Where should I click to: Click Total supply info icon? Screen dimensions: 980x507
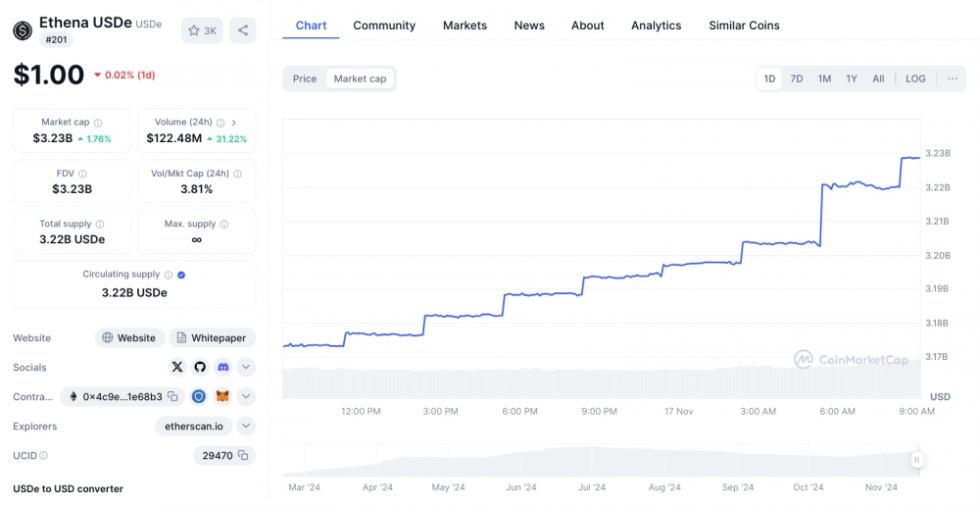(100, 224)
